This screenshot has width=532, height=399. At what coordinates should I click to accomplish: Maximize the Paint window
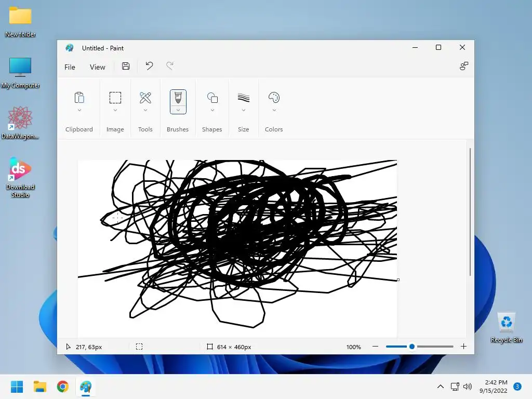(x=438, y=47)
